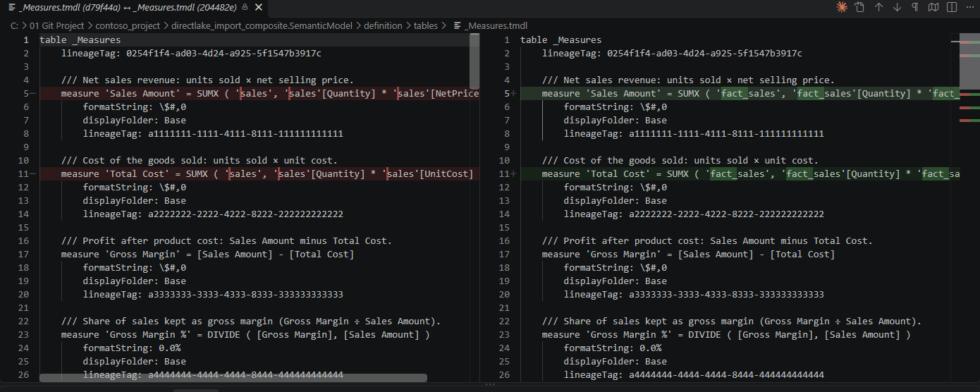980x392 pixels.
Task: Open the C: breadcrumb segment
Action: click(14, 25)
